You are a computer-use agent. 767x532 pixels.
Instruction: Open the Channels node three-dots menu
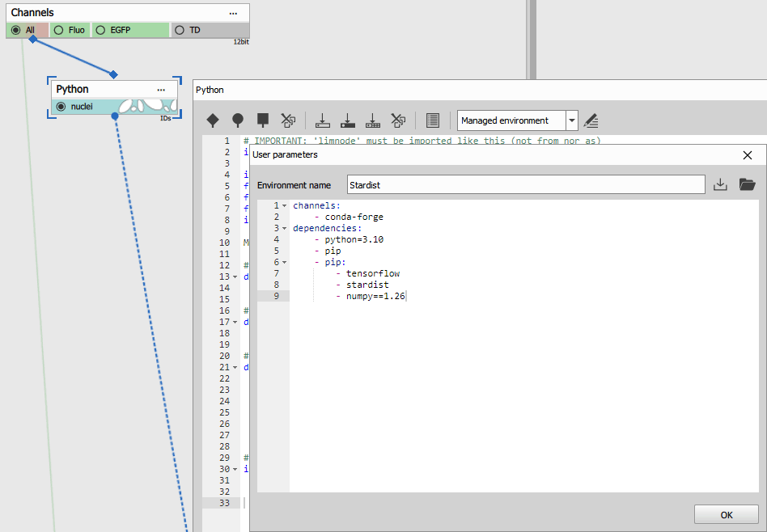click(233, 13)
